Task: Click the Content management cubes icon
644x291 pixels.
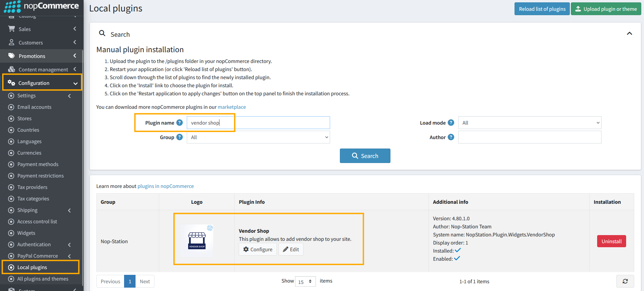Action: (11, 69)
